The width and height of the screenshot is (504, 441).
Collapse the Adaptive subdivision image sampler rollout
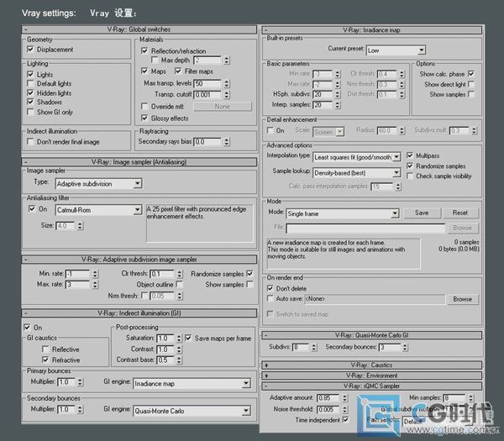[139, 260]
